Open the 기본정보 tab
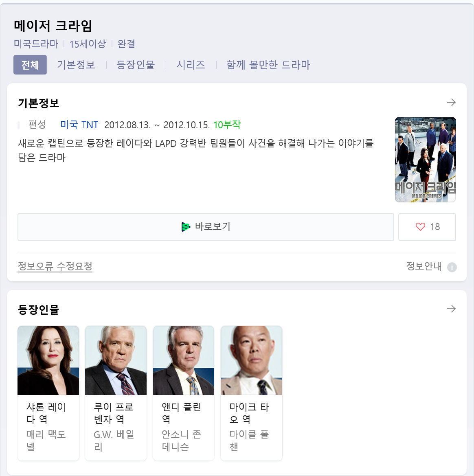The height and width of the screenshot is (476, 474). [x=76, y=65]
